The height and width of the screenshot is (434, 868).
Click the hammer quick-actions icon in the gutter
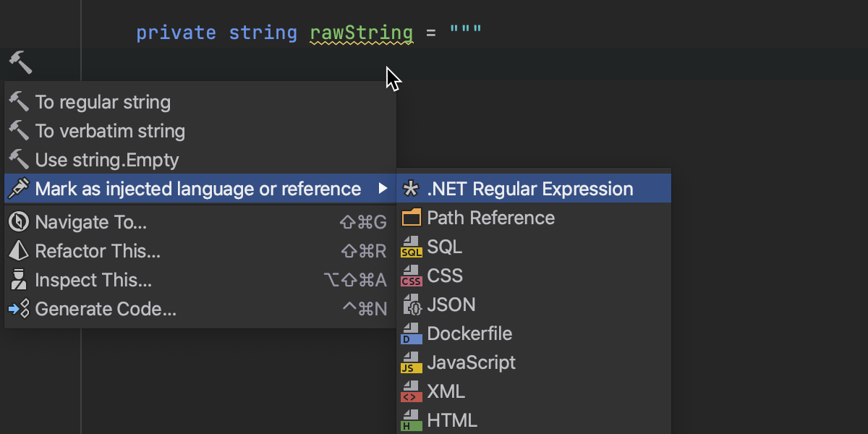pos(20,63)
